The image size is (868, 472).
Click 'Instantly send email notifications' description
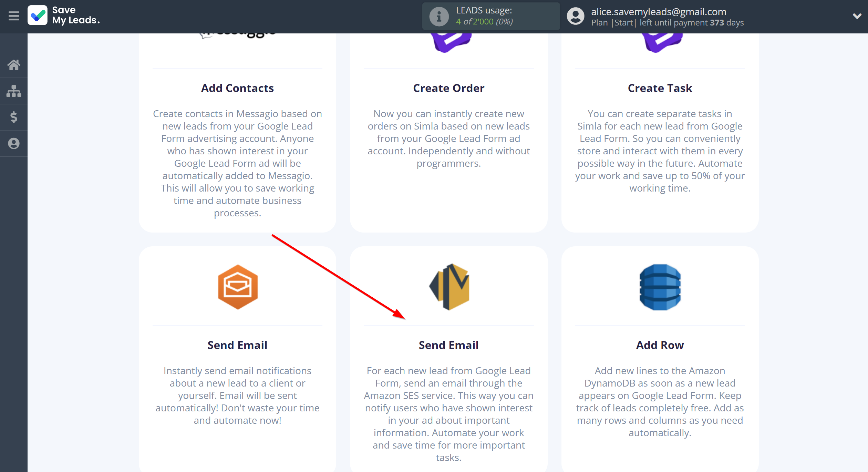tap(238, 396)
